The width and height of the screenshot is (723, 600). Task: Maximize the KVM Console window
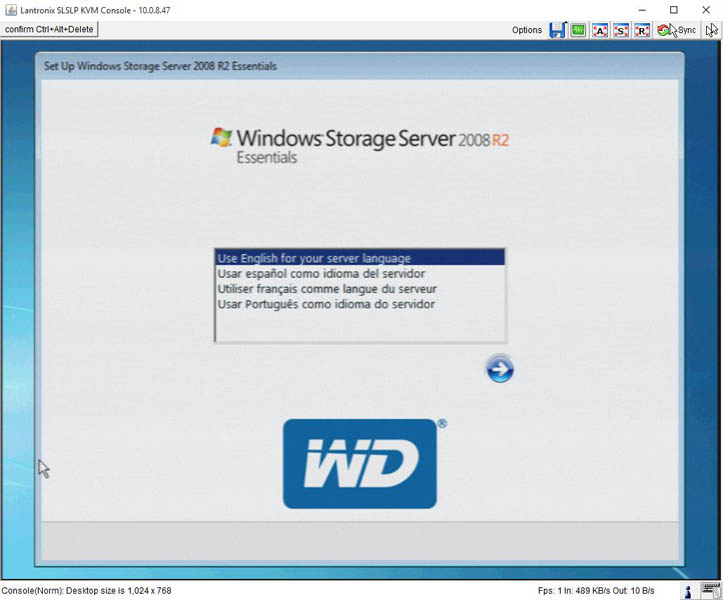[674, 10]
